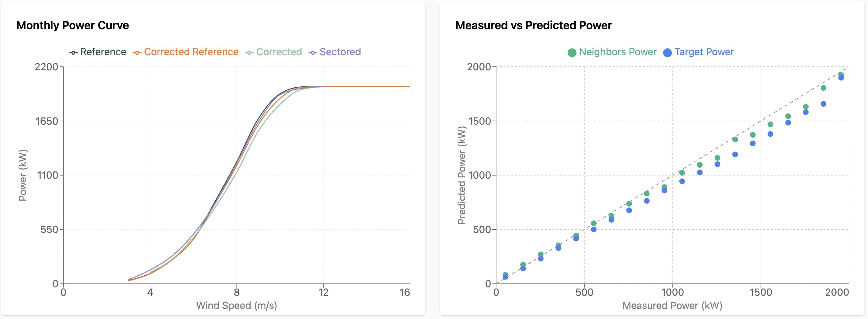Click the green Neighbors Power legend dot
This screenshot has width=868, height=319.
(x=572, y=53)
